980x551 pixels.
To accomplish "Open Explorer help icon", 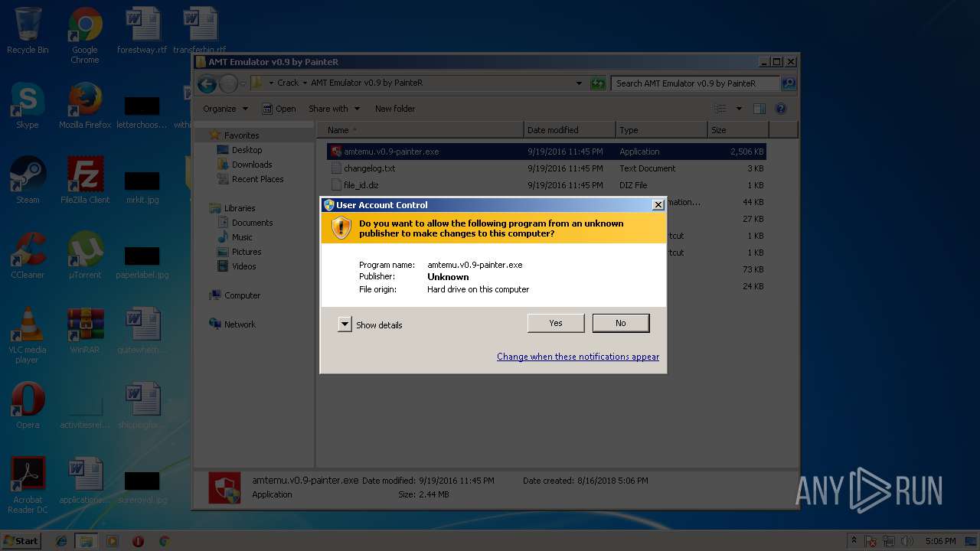I will pyautogui.click(x=781, y=109).
